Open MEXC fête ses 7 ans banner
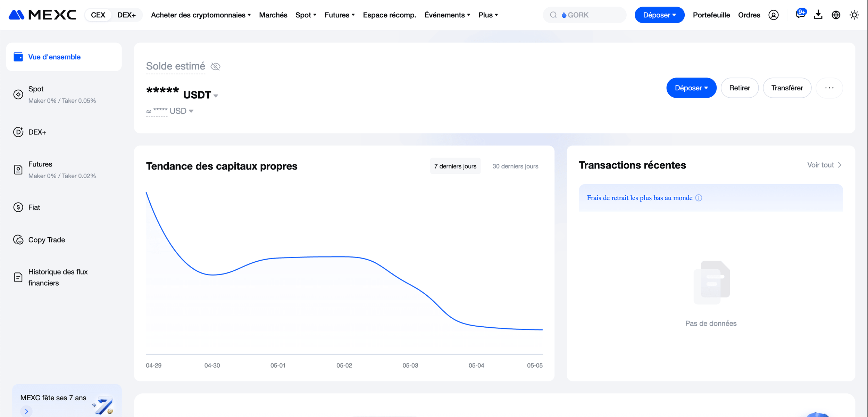The width and height of the screenshot is (868, 417). pyautogui.click(x=67, y=401)
